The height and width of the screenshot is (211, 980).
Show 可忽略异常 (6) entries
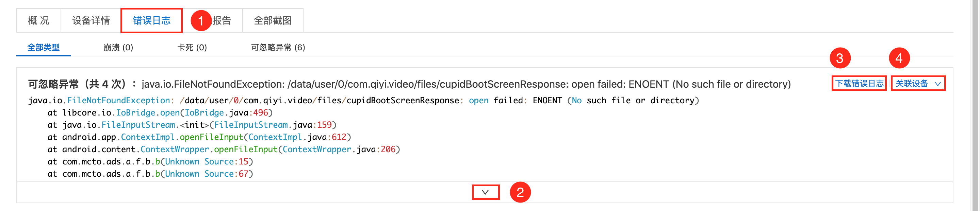point(278,48)
